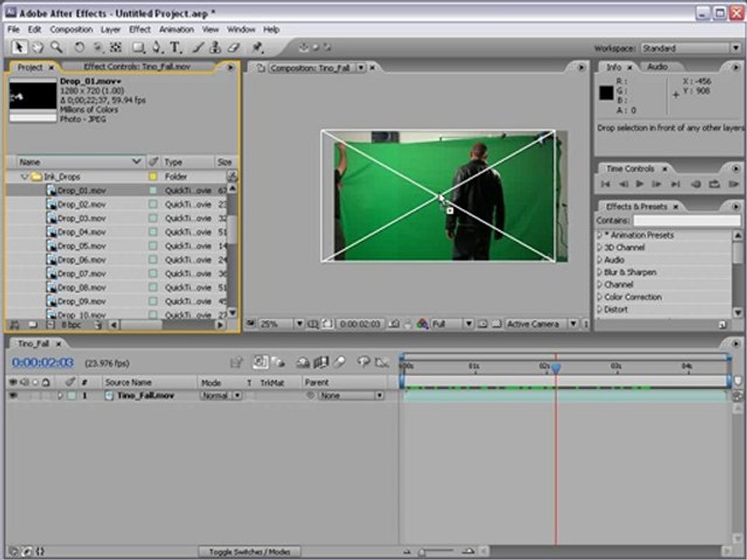This screenshot has height=560, width=747.
Task: Click the yellow label of Ink_Drops folder
Action: (153, 177)
